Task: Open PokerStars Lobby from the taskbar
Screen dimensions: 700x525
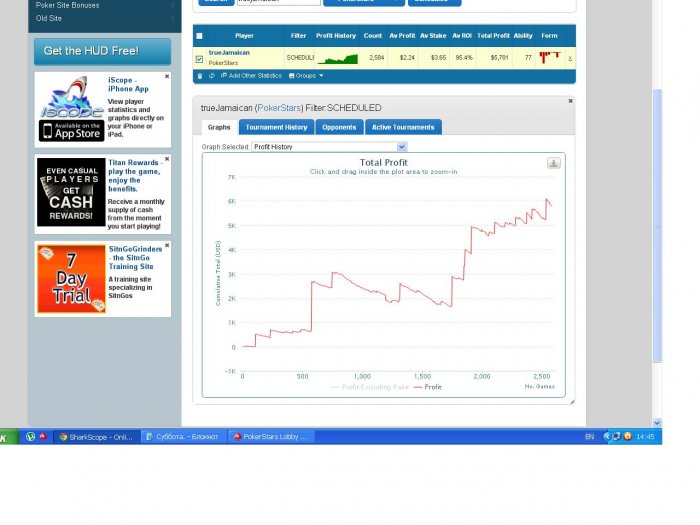Action: tap(271, 437)
